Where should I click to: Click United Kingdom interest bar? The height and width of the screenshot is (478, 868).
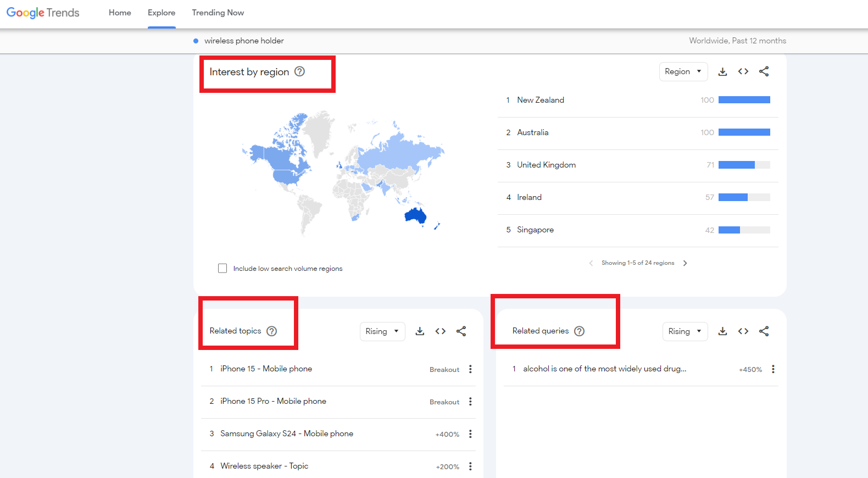point(744,165)
